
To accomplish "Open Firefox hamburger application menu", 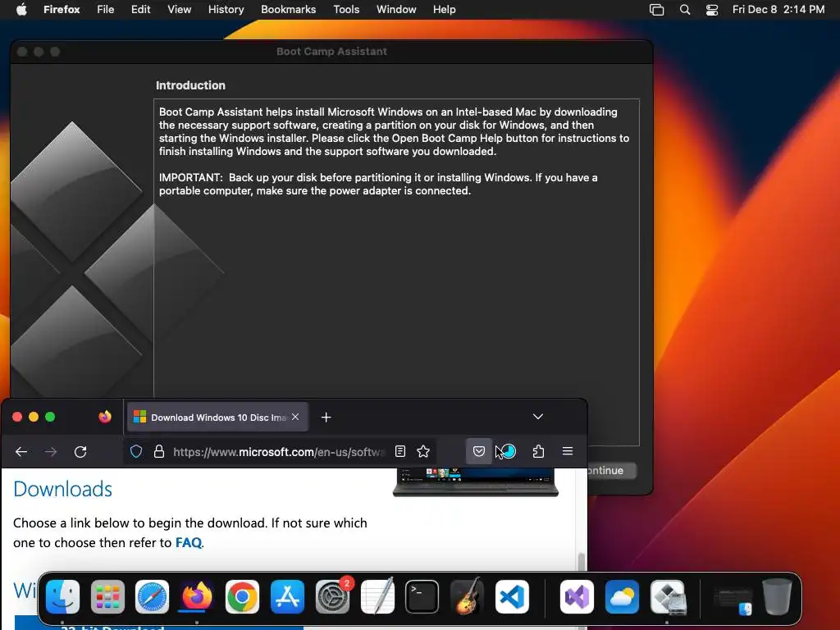I will [x=568, y=452].
